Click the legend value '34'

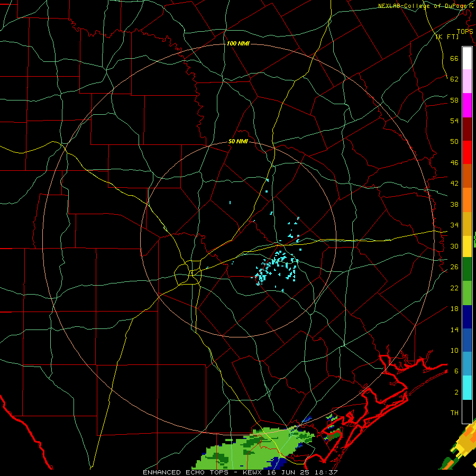click(x=454, y=225)
